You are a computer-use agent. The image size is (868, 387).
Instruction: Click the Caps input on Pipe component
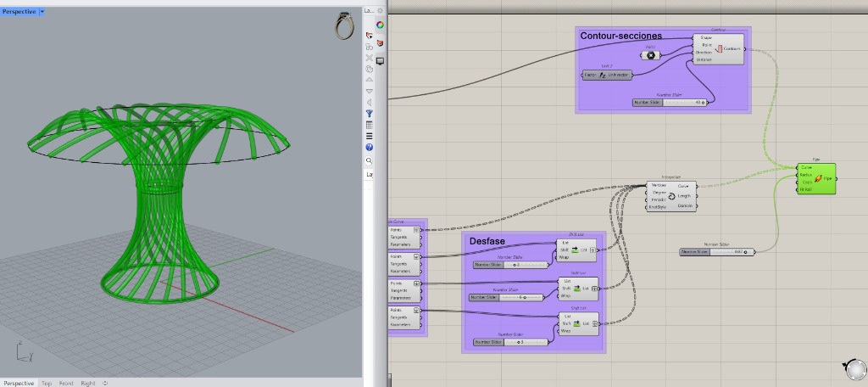tap(807, 182)
